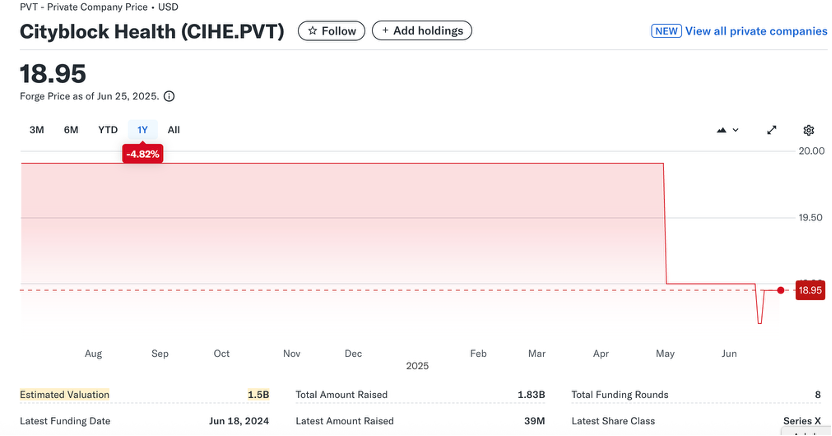Click the highlighted Estimated Valuation label
Viewport: 832px width, 436px height.
tap(65, 395)
